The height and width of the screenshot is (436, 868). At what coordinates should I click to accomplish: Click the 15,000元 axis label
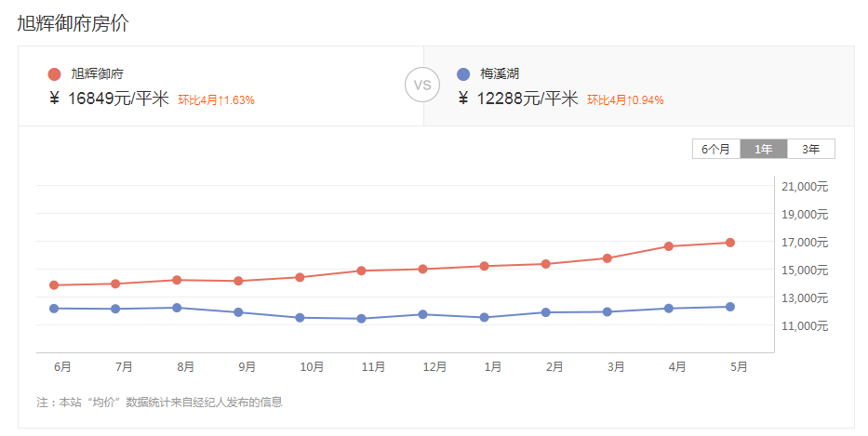805,270
